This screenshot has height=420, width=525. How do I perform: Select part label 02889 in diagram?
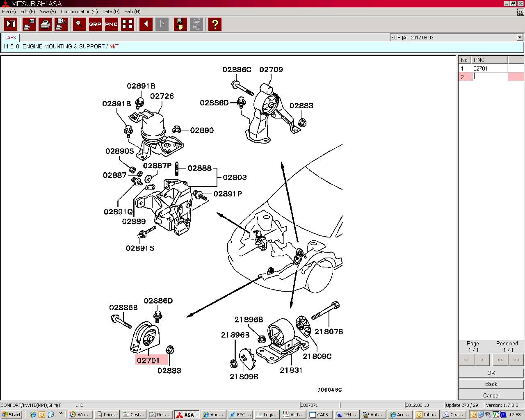[x=134, y=221]
